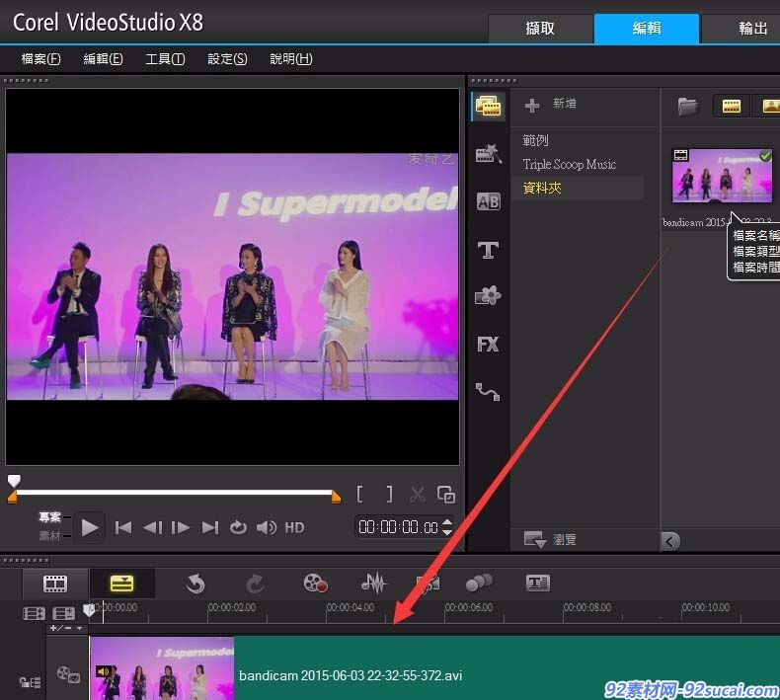Toggle repeat playback
780x700 pixels.
238,527
